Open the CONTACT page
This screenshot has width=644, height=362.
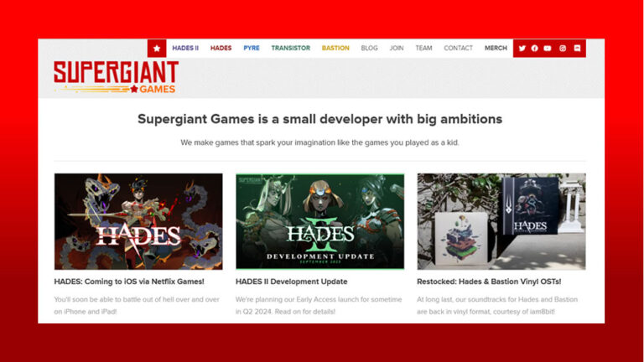click(459, 48)
